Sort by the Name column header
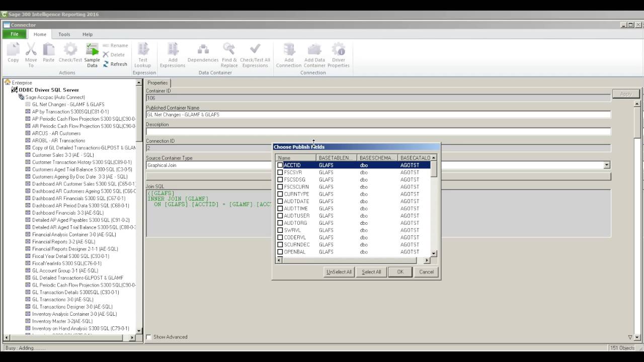 [296, 158]
